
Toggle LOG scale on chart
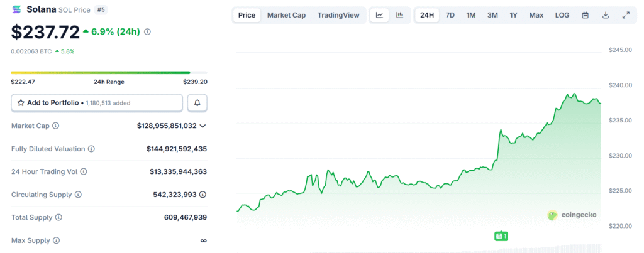click(x=562, y=15)
